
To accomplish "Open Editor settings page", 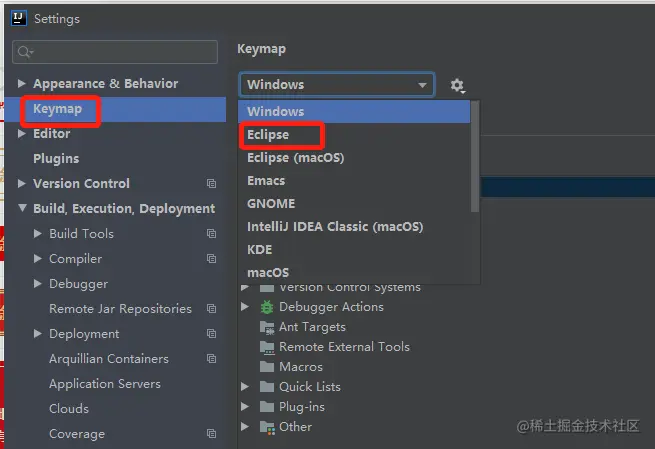I will (51, 134).
